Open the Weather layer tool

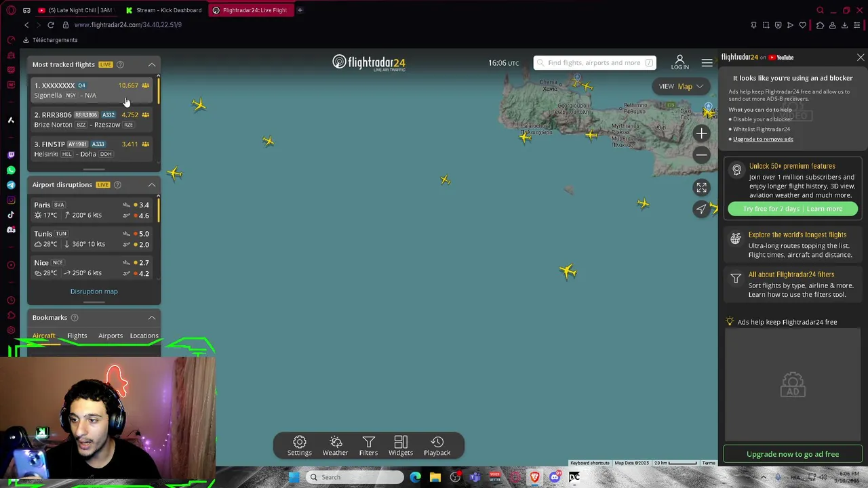pyautogui.click(x=335, y=446)
